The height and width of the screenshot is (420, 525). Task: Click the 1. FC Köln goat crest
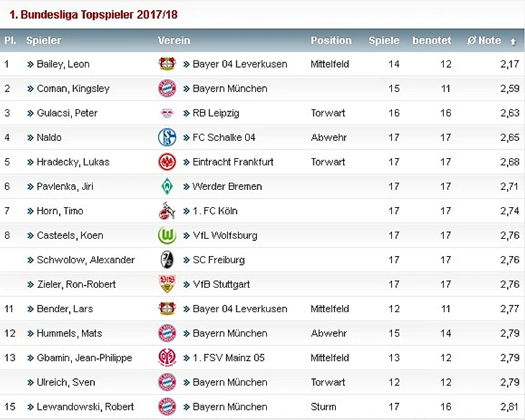pyautogui.click(x=167, y=211)
